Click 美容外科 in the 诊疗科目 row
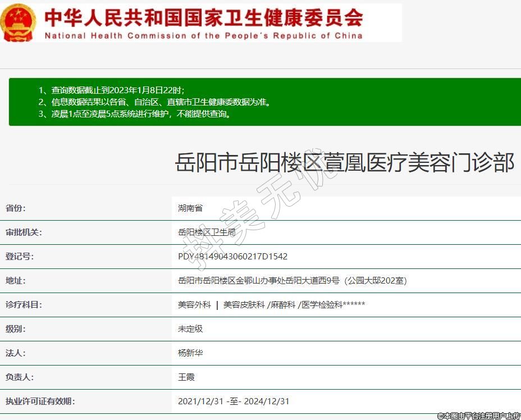 click(194, 305)
